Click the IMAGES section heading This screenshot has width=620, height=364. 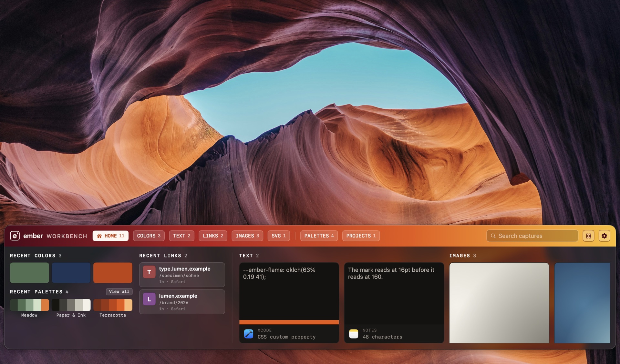tap(460, 256)
